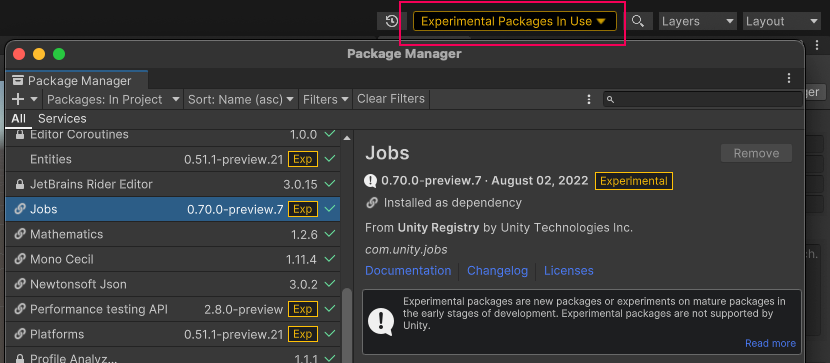Click the Remove button for Jobs
Image resolution: width=830 pixels, height=363 pixels.
tap(756, 153)
